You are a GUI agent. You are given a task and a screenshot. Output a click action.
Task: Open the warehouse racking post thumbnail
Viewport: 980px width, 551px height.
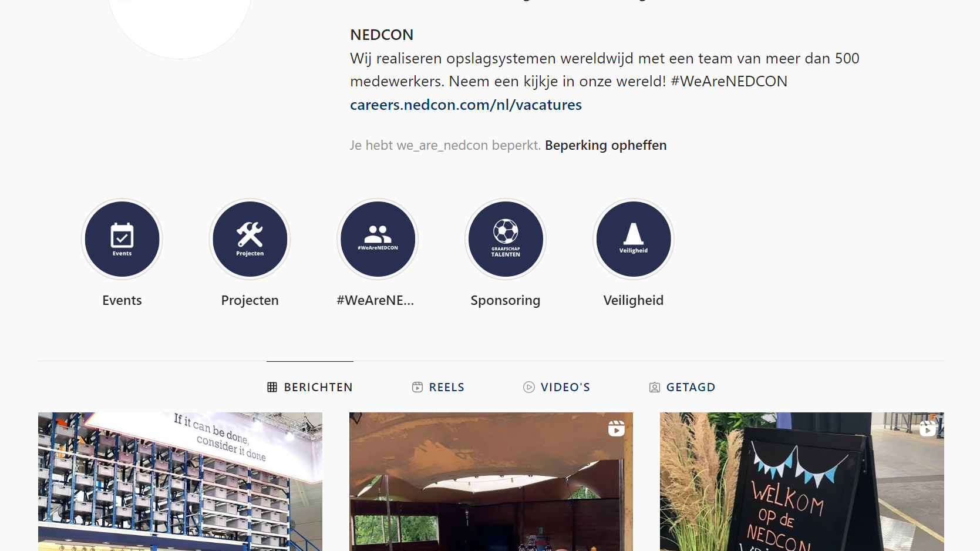click(x=180, y=482)
